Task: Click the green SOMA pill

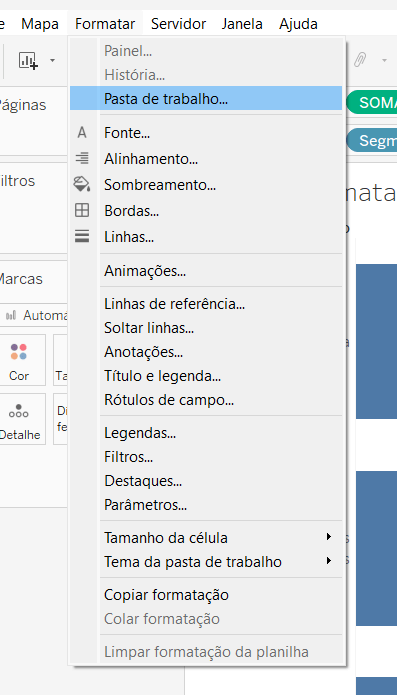Action: [x=371, y=102]
